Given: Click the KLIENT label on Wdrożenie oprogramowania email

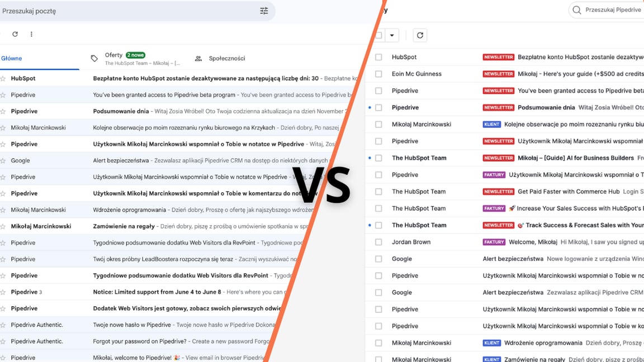Looking at the screenshot, I should coord(491,343).
